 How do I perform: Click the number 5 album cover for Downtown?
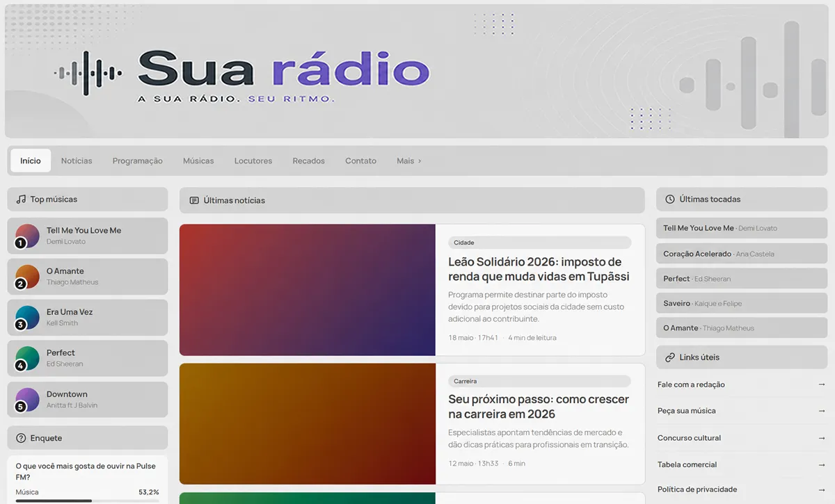(27, 400)
